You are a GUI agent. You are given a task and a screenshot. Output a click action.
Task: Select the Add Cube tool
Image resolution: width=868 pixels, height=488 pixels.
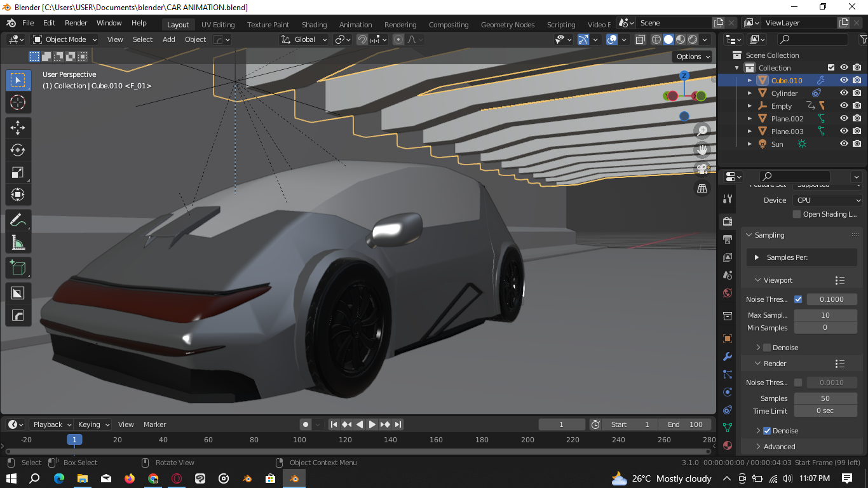(18, 268)
